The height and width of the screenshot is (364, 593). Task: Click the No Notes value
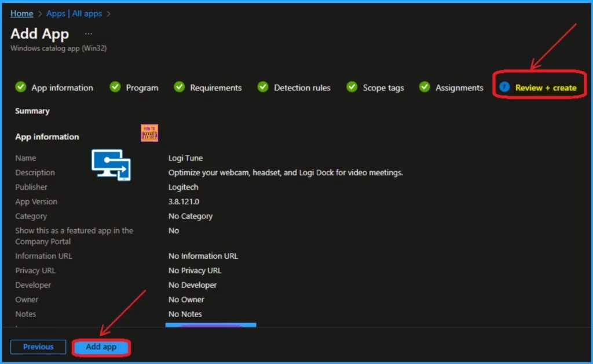click(185, 314)
